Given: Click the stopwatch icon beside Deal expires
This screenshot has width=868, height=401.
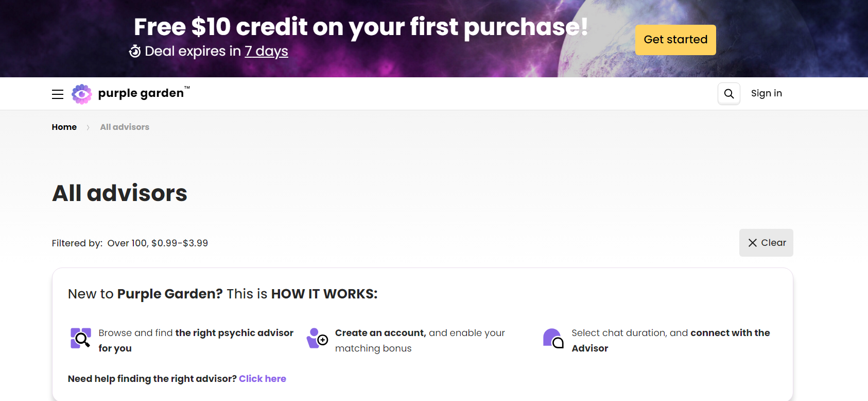Looking at the screenshot, I should (x=135, y=51).
